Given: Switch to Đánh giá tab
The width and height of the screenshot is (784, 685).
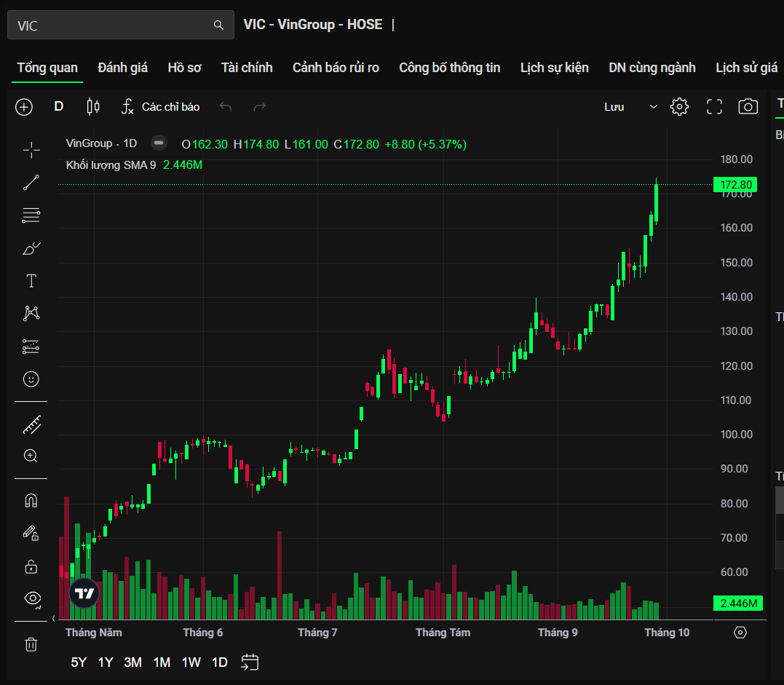Looking at the screenshot, I should click(x=122, y=68).
